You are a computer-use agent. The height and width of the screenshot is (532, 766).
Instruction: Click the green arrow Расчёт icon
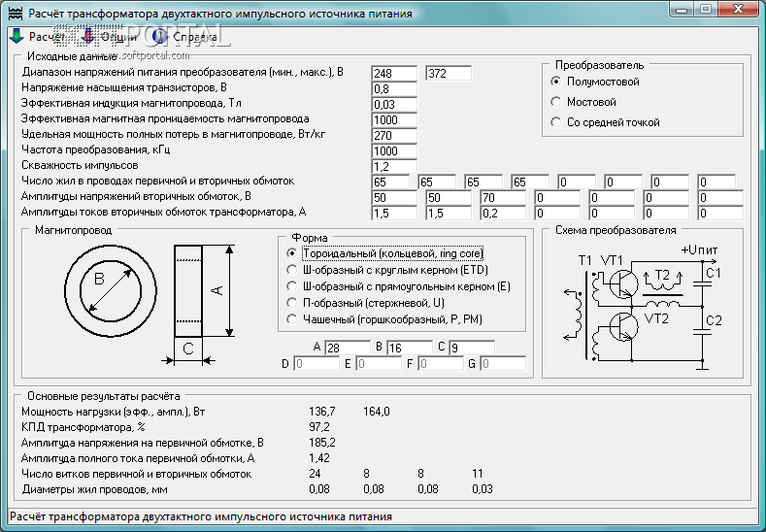tap(17, 36)
